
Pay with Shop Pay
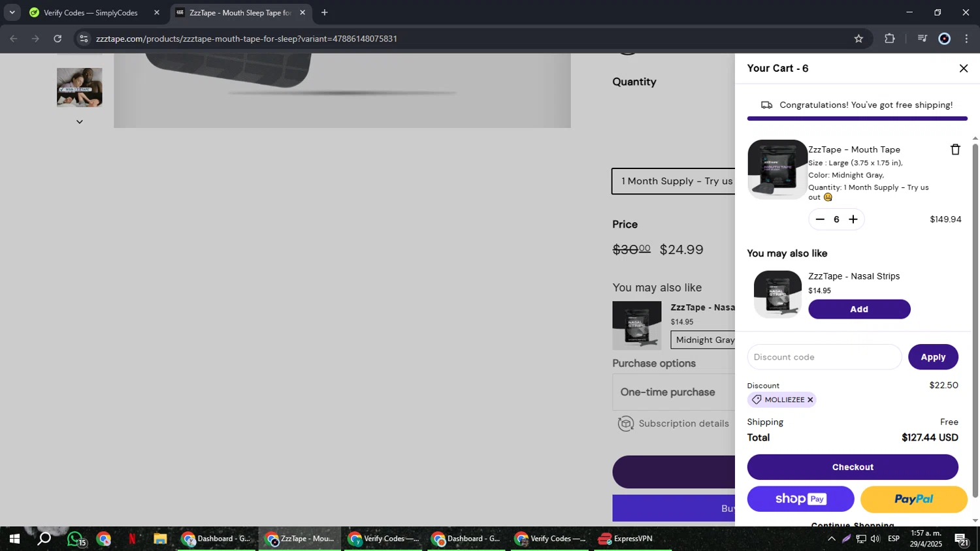800,499
